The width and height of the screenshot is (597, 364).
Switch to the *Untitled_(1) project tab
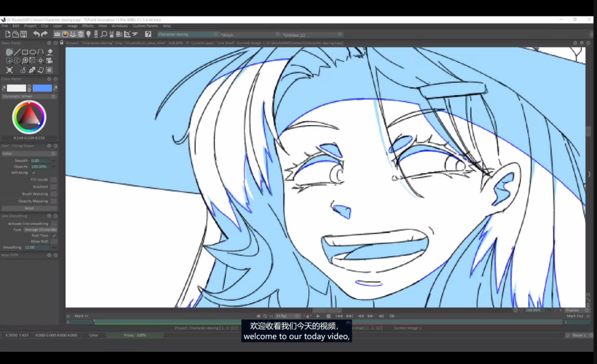click(311, 34)
